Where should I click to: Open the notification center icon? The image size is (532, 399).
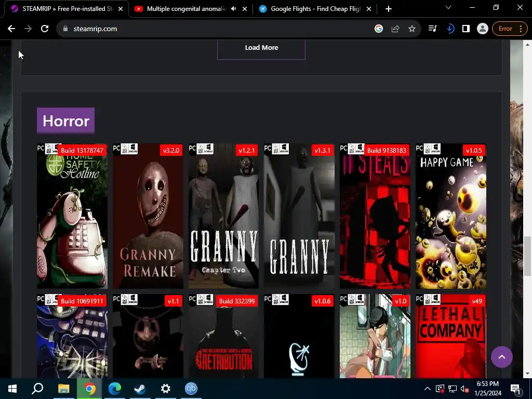516,389
